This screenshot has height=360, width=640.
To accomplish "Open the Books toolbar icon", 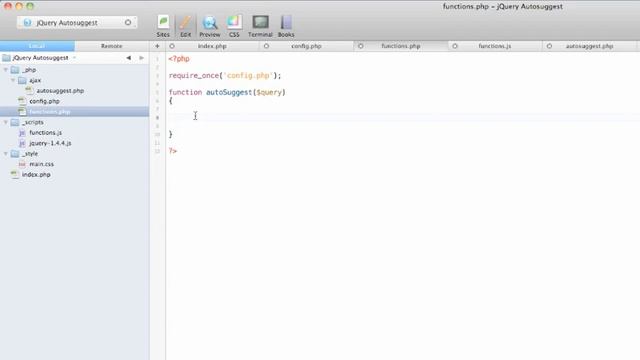I will [x=286, y=27].
